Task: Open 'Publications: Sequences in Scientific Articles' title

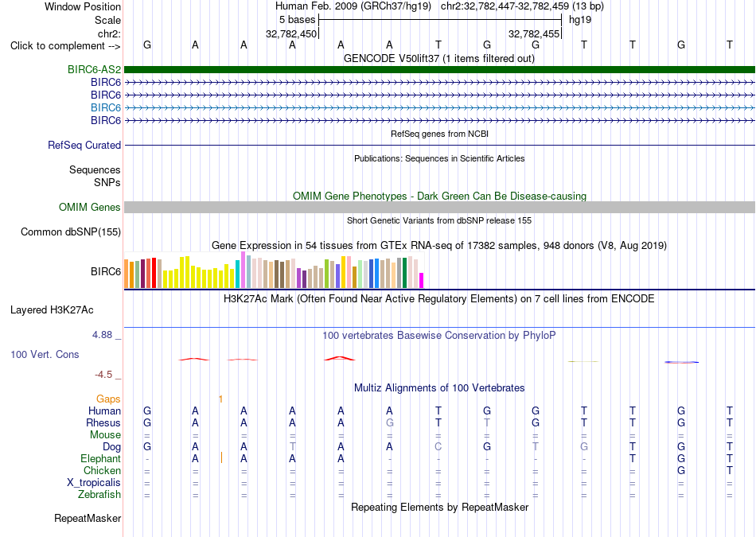Action: tap(439, 158)
